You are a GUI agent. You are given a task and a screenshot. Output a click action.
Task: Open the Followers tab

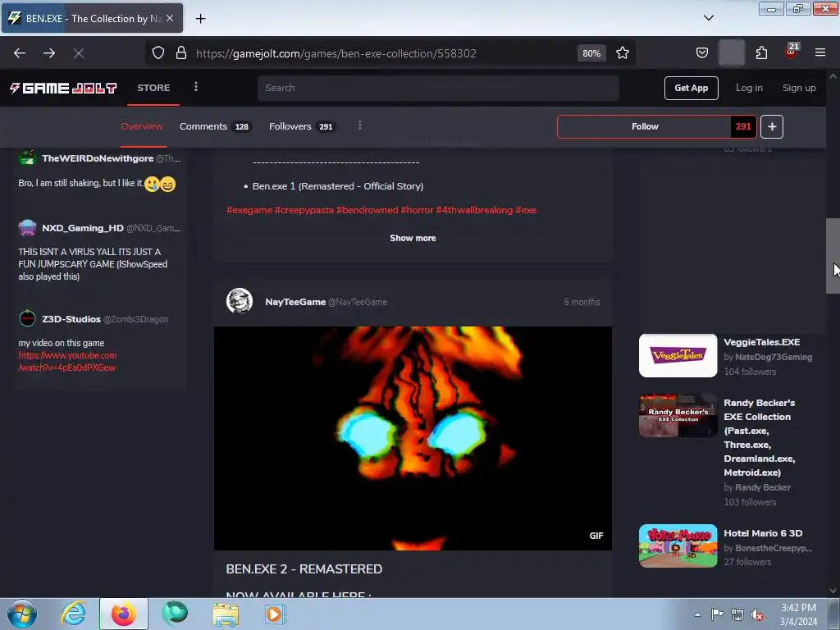tap(302, 126)
